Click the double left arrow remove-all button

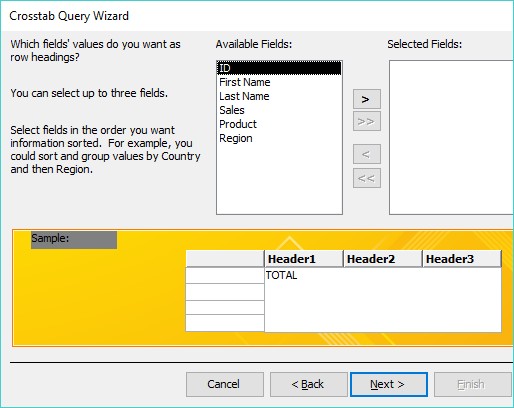point(367,178)
